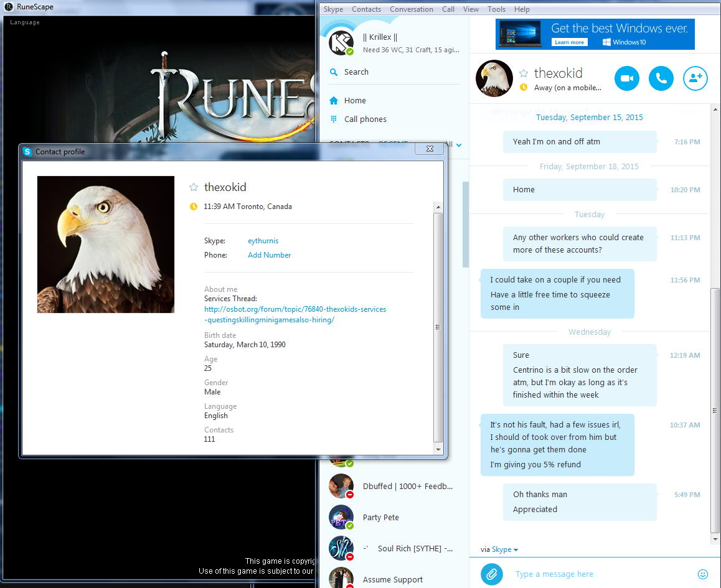Click the eythurnis Skype name link

pos(263,241)
